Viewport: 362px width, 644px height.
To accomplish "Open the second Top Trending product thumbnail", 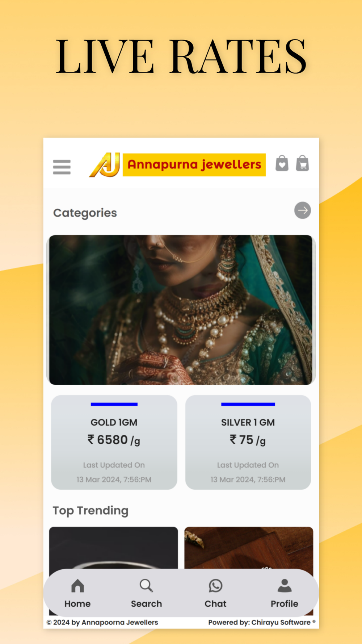I will [249, 548].
